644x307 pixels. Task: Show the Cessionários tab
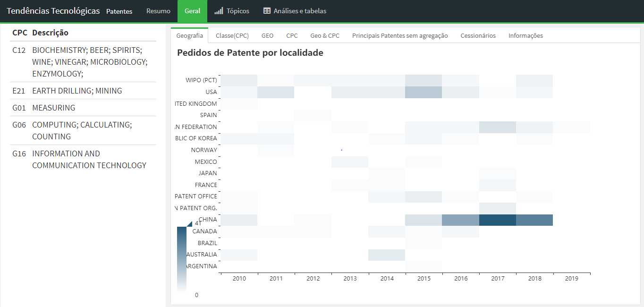point(478,35)
